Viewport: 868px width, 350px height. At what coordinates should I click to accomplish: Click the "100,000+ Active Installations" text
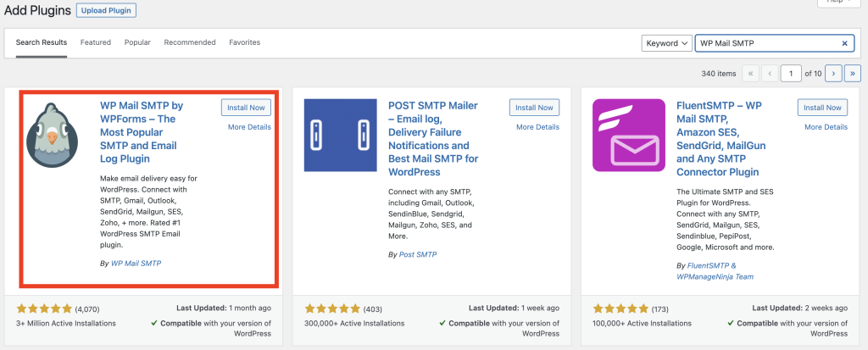point(643,324)
